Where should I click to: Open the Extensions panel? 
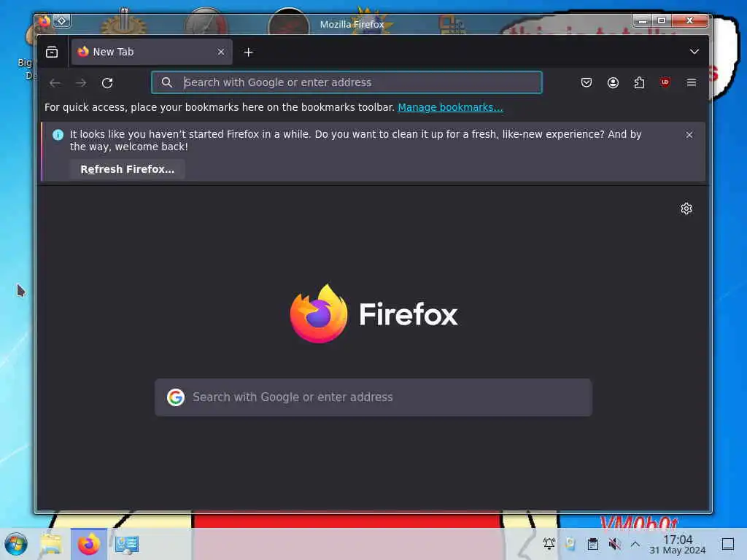coord(639,82)
